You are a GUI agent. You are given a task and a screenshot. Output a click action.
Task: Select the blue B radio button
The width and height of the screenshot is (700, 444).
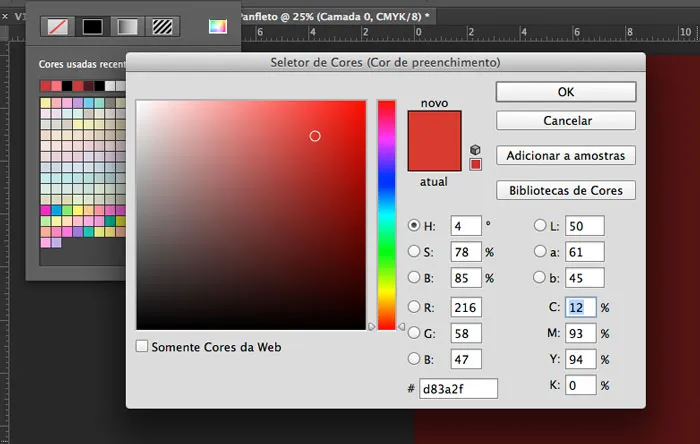click(414, 358)
